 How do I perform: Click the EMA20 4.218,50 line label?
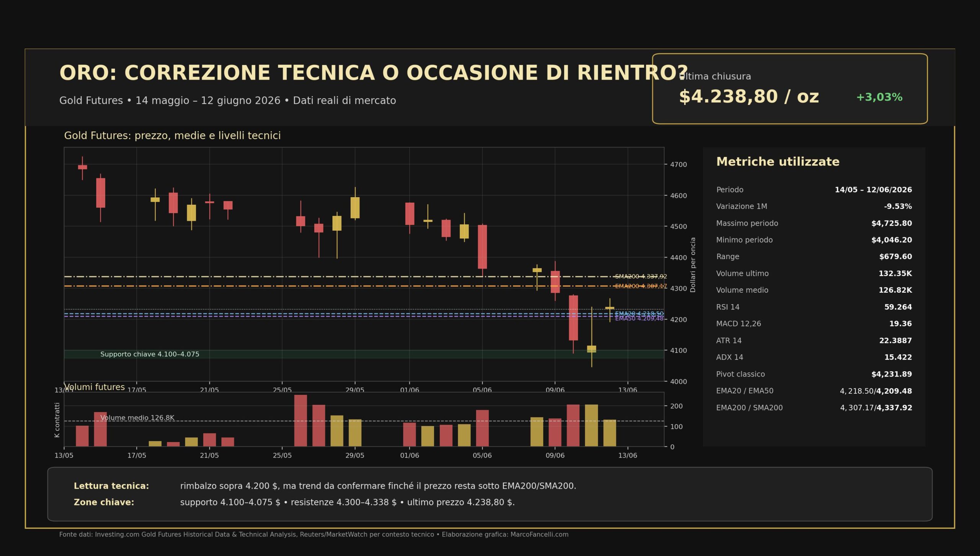point(639,313)
